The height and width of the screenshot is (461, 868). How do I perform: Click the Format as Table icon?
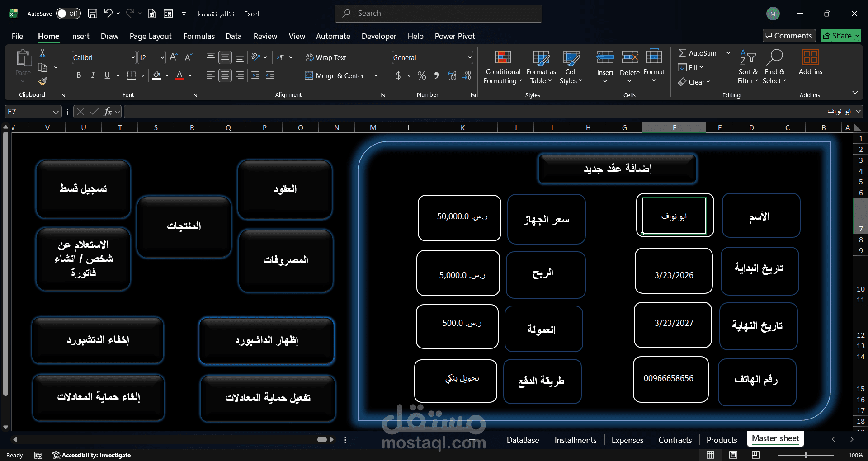pos(541,67)
